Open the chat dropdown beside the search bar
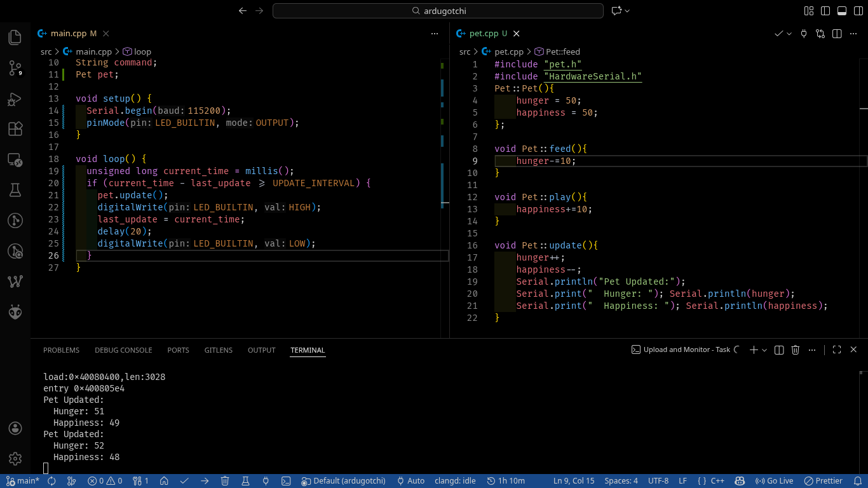 pyautogui.click(x=627, y=11)
